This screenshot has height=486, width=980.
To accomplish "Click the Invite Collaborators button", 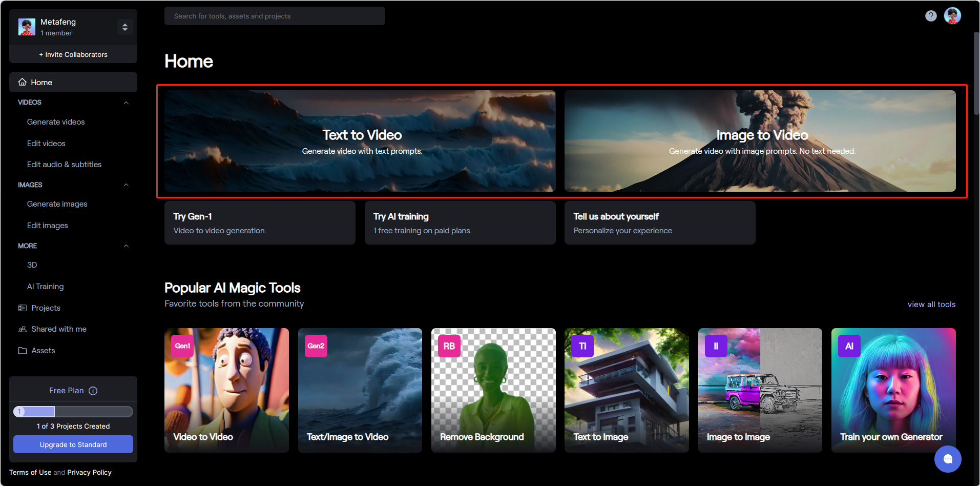I will 73,54.
